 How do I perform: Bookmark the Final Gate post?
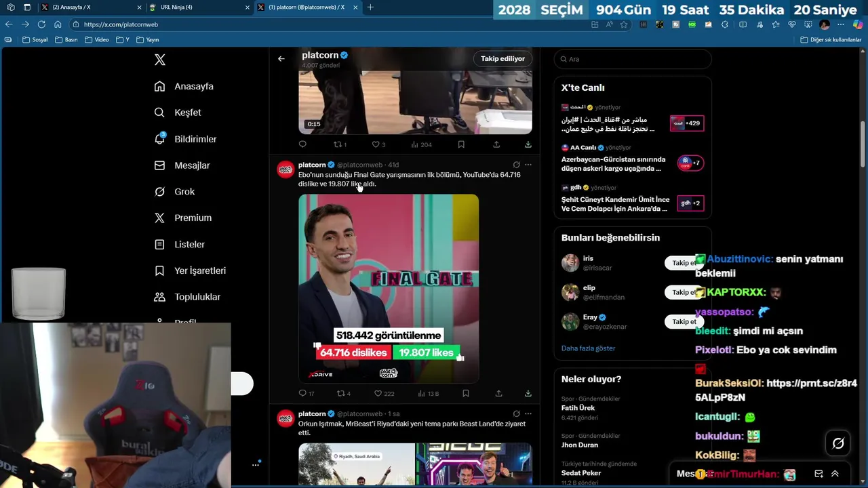[465, 393]
